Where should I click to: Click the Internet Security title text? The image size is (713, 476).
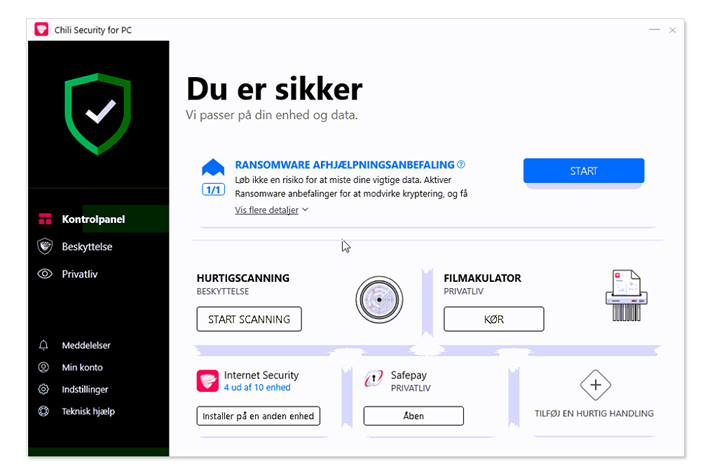pos(261,375)
